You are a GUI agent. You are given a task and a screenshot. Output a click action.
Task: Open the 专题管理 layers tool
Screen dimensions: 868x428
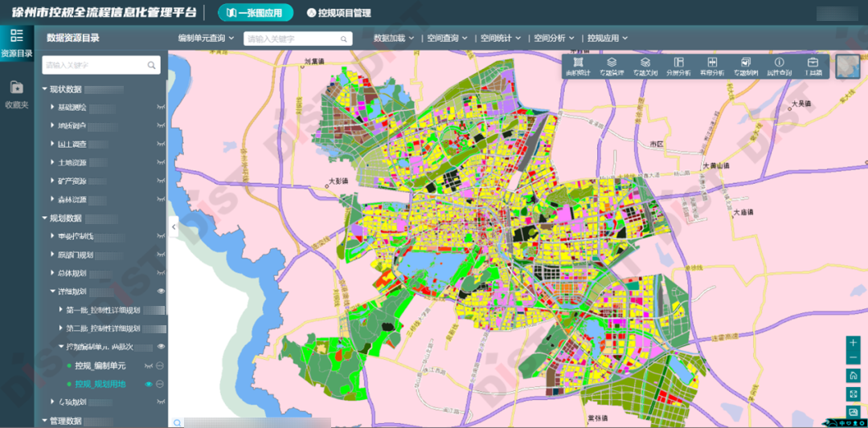click(612, 67)
